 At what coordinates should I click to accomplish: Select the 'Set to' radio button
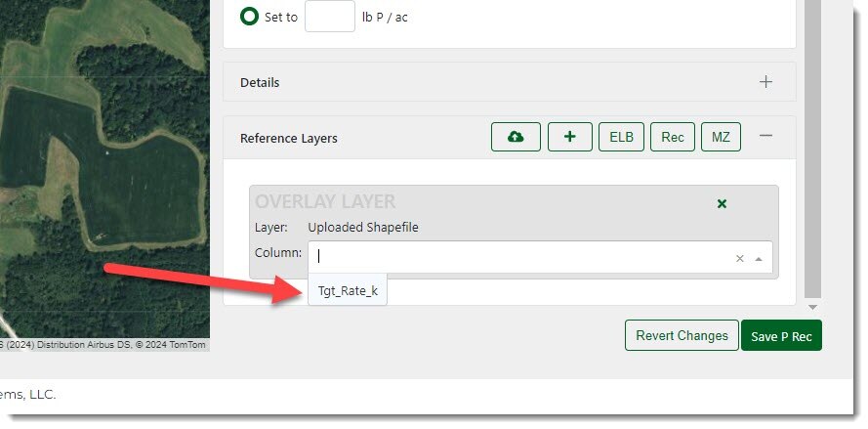point(249,17)
